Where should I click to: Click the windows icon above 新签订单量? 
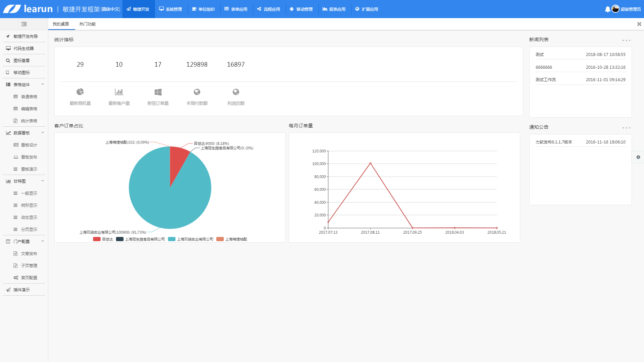[158, 92]
